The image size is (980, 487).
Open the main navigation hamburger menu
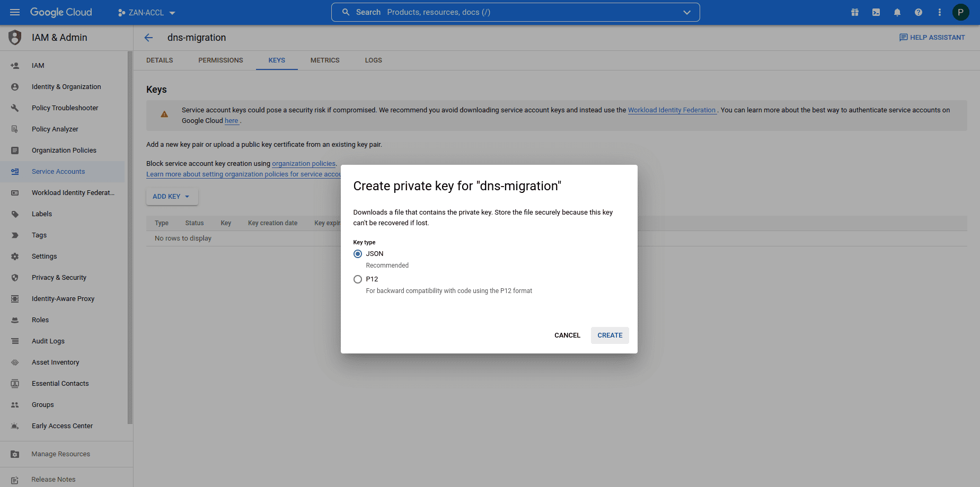15,12
